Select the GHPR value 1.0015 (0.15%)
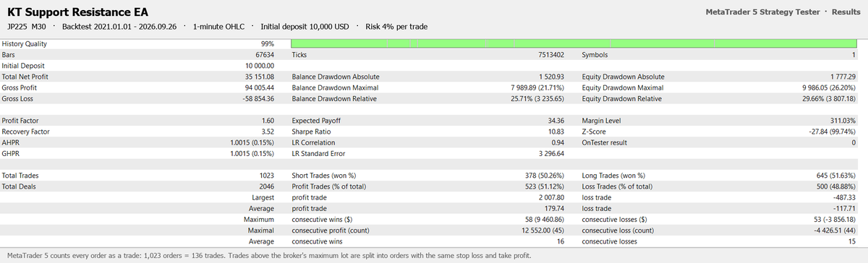The image size is (868, 263). [252, 153]
